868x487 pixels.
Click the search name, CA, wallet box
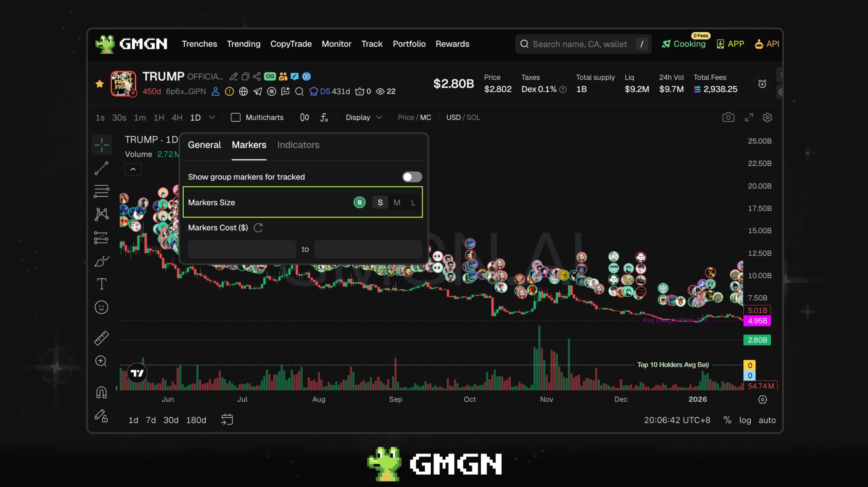583,44
